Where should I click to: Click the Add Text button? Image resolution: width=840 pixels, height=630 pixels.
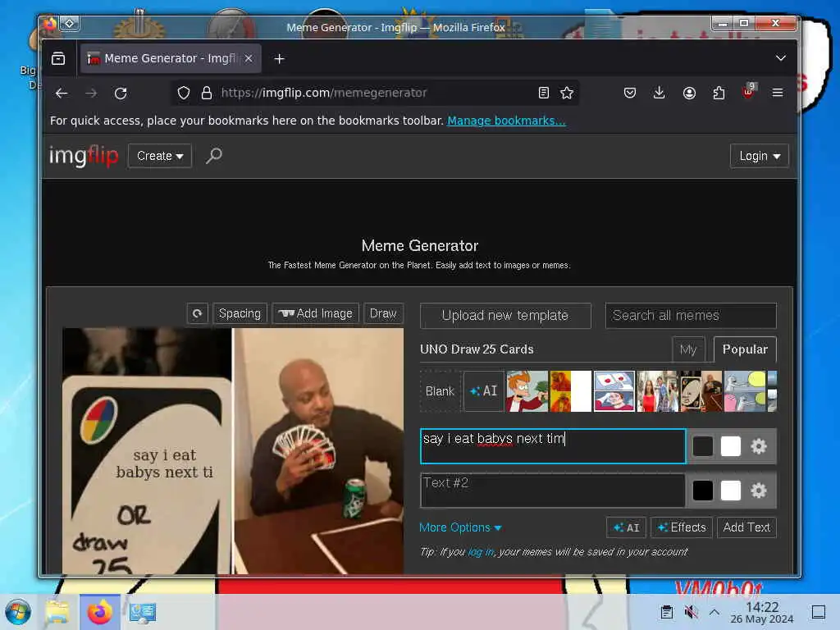pos(746,527)
